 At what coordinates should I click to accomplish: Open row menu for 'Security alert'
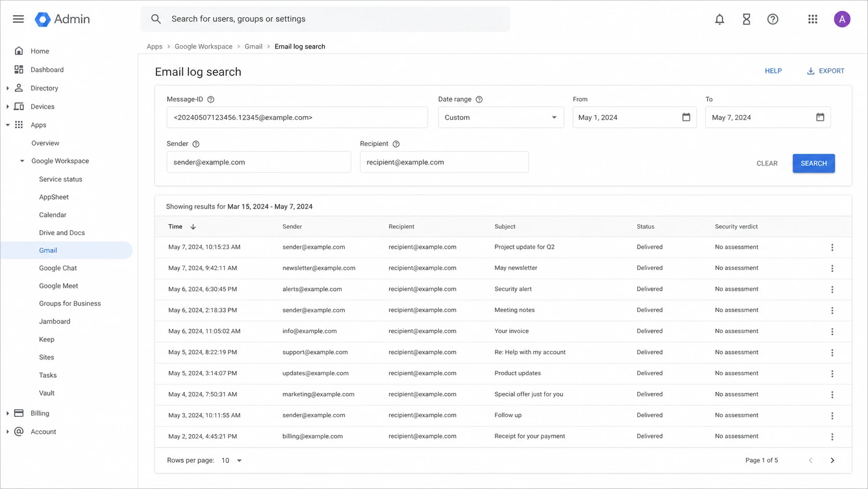coord(832,289)
